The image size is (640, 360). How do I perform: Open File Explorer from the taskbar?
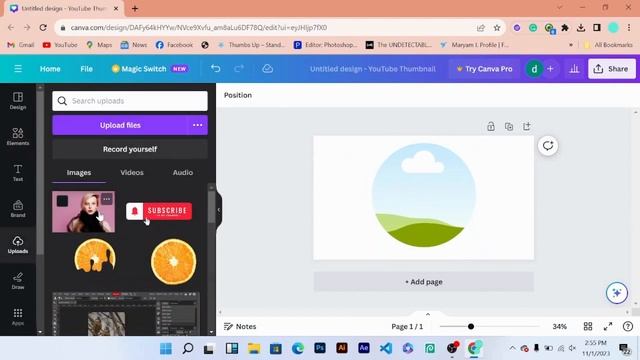click(254, 348)
